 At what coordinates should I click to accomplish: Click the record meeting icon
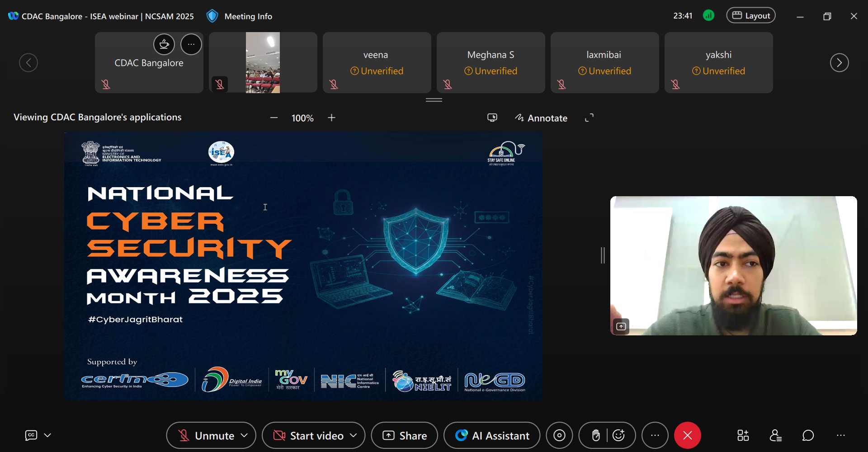559,435
